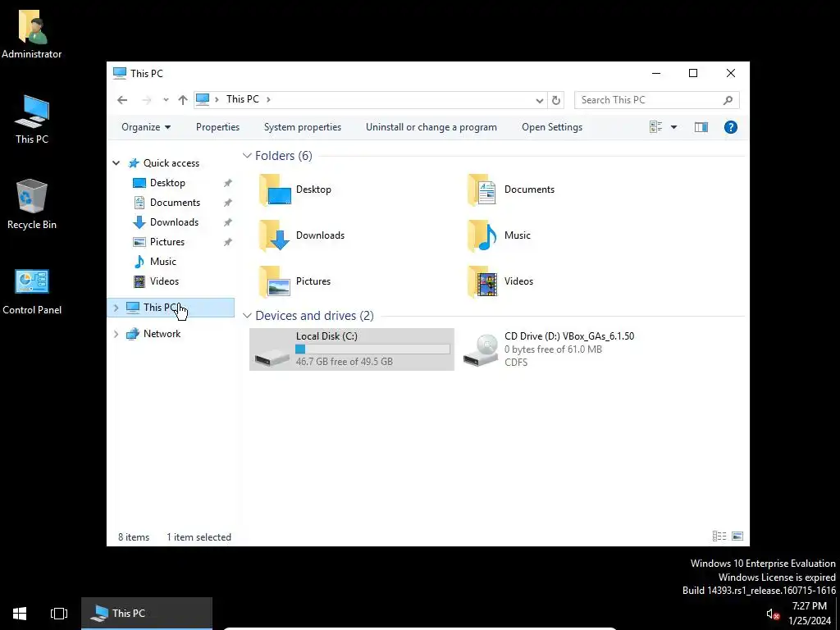Click This PC breadcrumb in address bar
Viewport: 840px width, 630px height.
pos(243,99)
